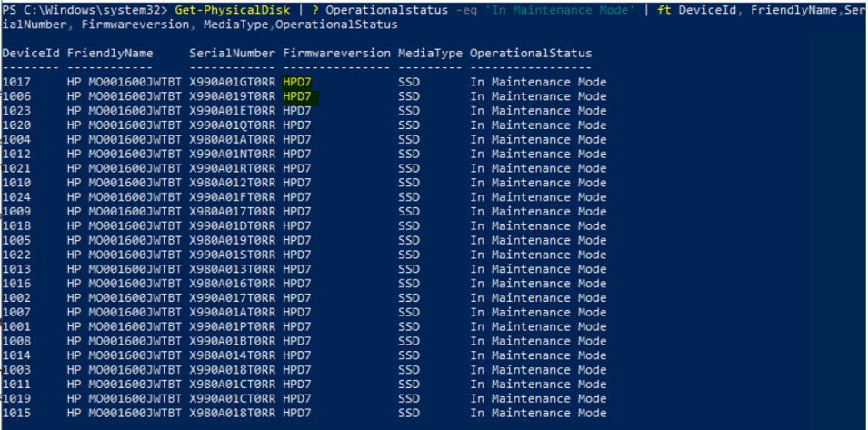Viewport: 868px width, 430px height.
Task: Select the OperationalStatus column header
Action: coord(532,53)
